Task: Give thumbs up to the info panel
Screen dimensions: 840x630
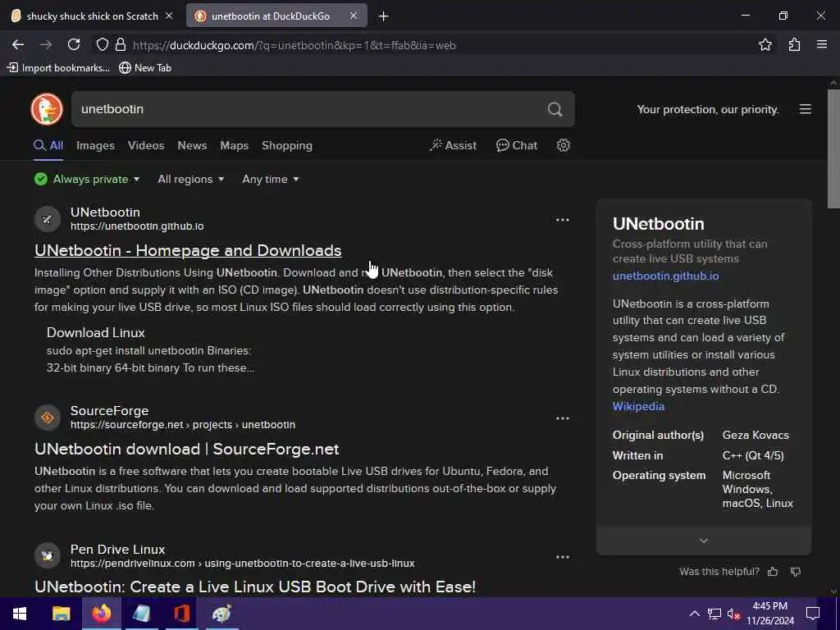Action: (773, 572)
